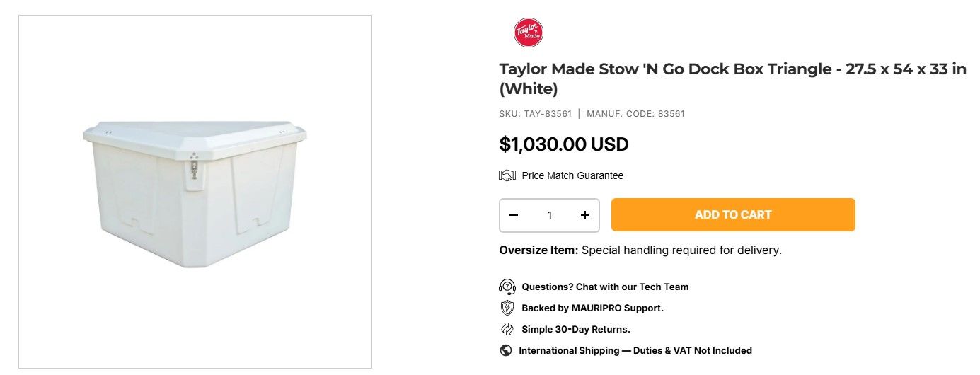Select Backed by MAURIPRO Support text

point(592,308)
